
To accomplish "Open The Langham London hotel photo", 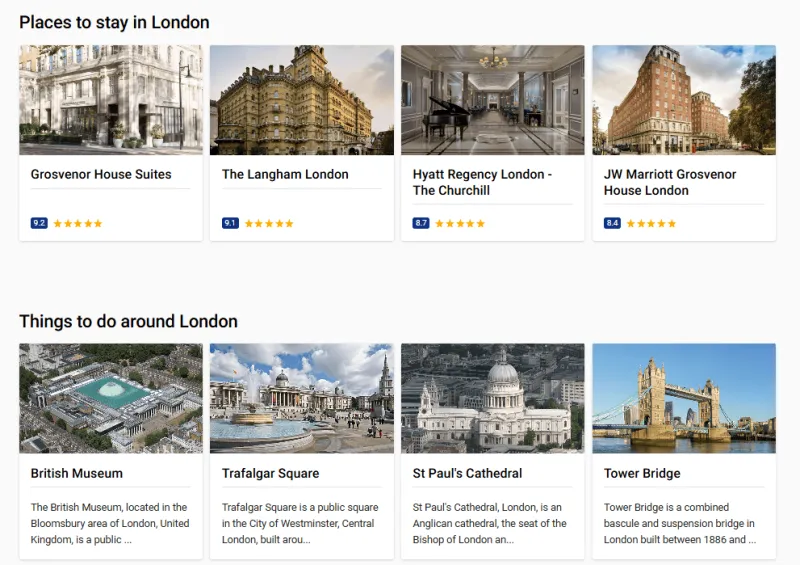I will click(302, 100).
